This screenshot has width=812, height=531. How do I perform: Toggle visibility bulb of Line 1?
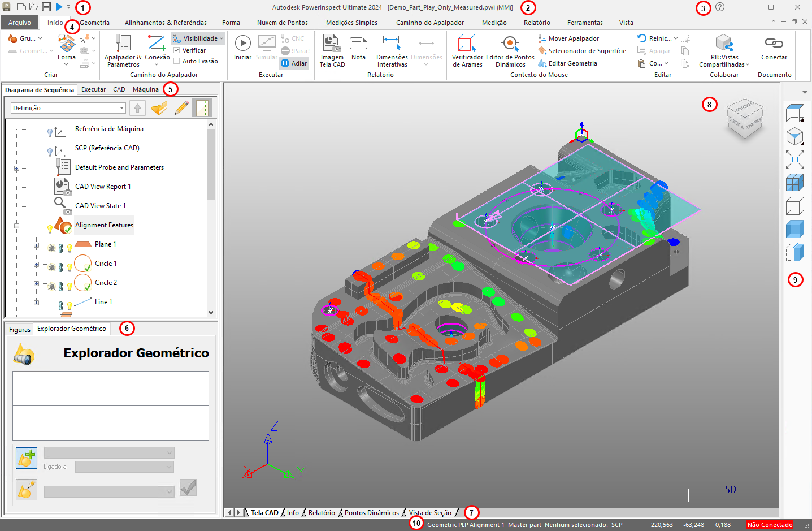point(70,306)
